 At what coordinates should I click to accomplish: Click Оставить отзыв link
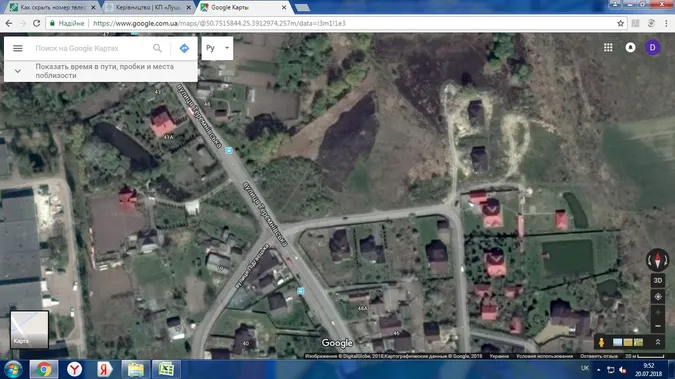tap(599, 356)
